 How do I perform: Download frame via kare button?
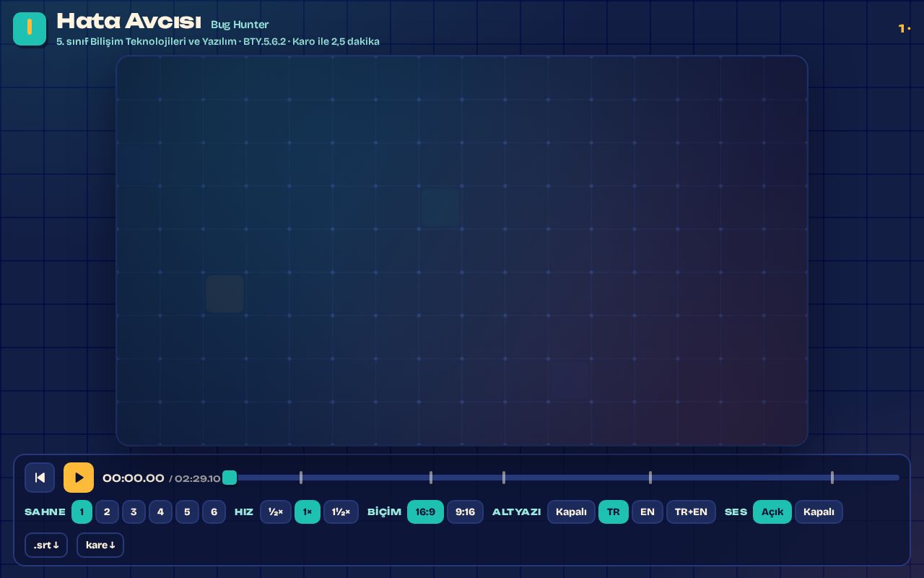coord(100,545)
